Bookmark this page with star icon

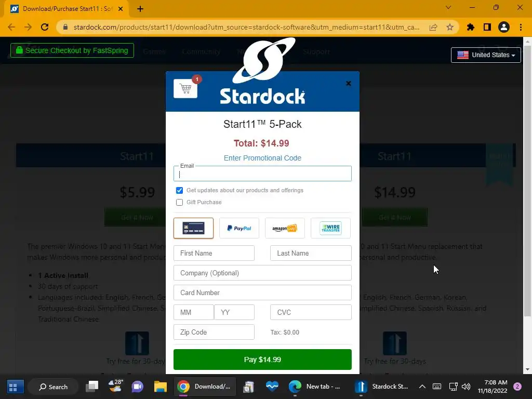coord(450,27)
